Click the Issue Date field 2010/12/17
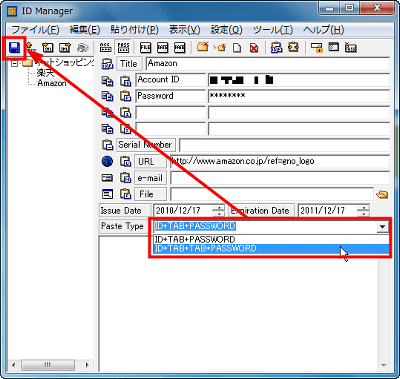This screenshot has height=379, width=400. click(183, 211)
